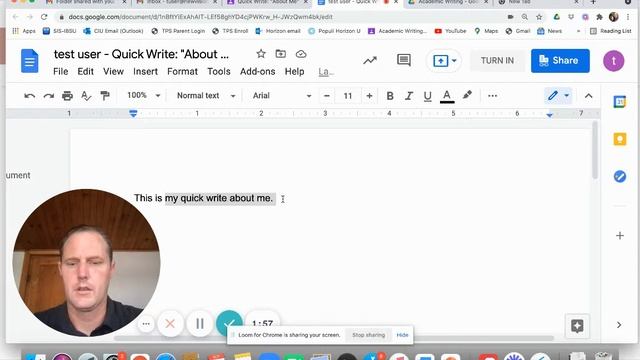Click the Explore button at bottom right

(x=577, y=326)
